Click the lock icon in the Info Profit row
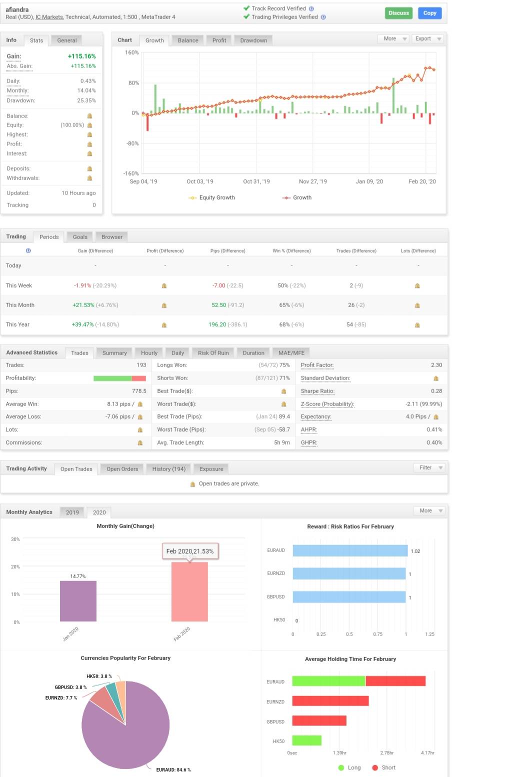The height and width of the screenshot is (777, 532). point(90,144)
